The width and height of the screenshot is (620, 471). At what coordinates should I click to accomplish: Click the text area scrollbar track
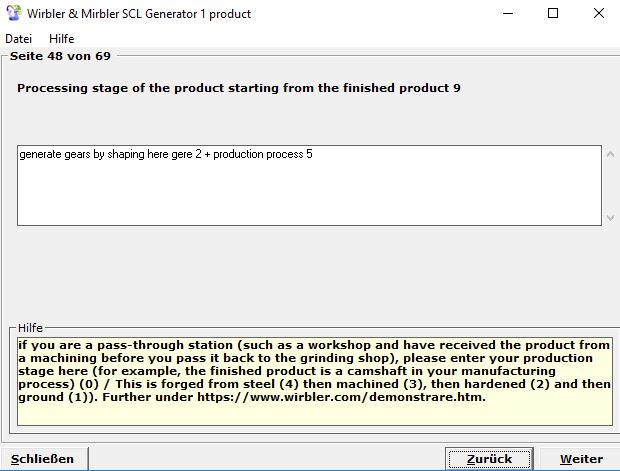coord(610,186)
